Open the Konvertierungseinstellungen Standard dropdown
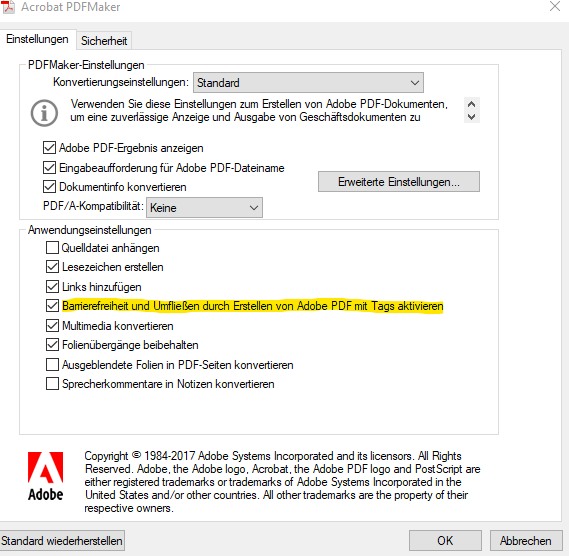 (x=308, y=83)
